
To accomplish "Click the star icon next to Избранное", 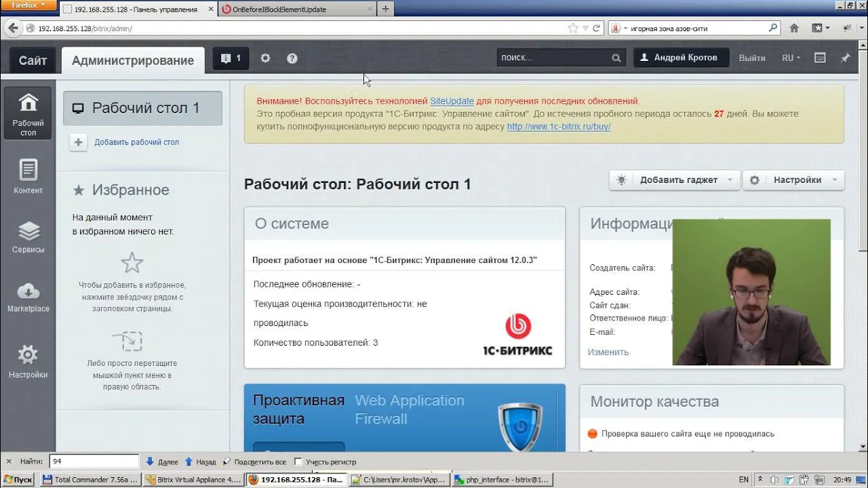I will [x=79, y=190].
